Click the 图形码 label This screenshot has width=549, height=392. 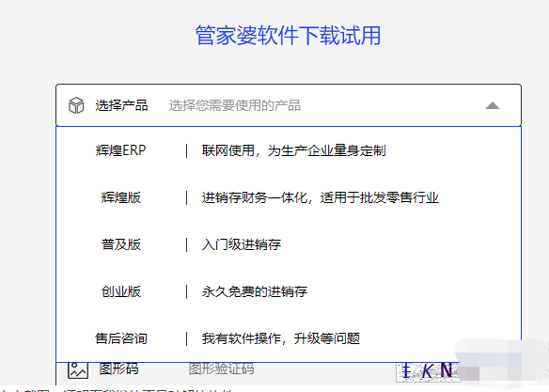pyautogui.click(x=118, y=368)
